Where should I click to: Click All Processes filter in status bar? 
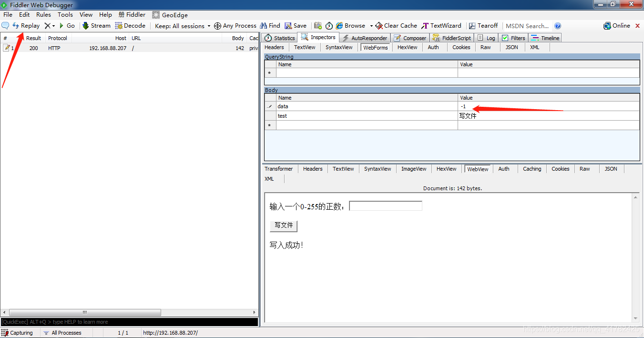62,333
